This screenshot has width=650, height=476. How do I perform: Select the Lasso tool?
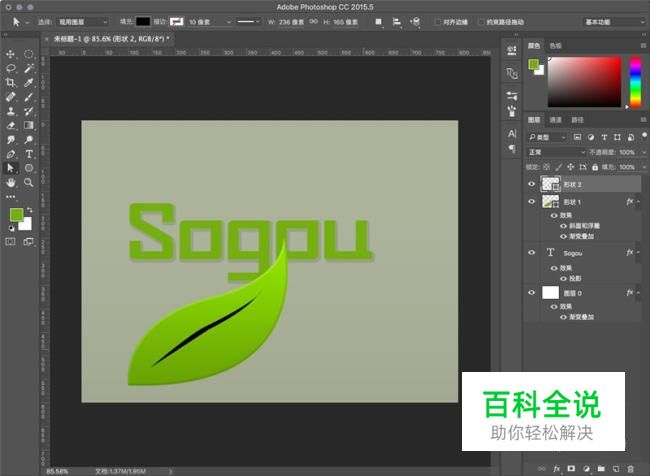pos(10,68)
